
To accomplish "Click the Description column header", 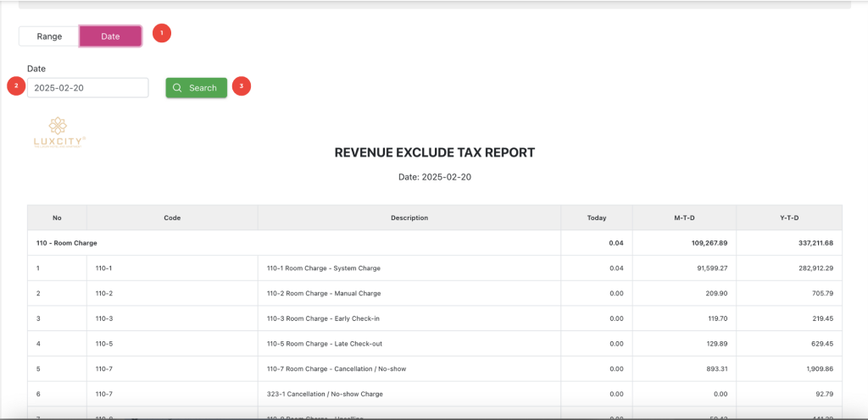I will click(x=409, y=218).
